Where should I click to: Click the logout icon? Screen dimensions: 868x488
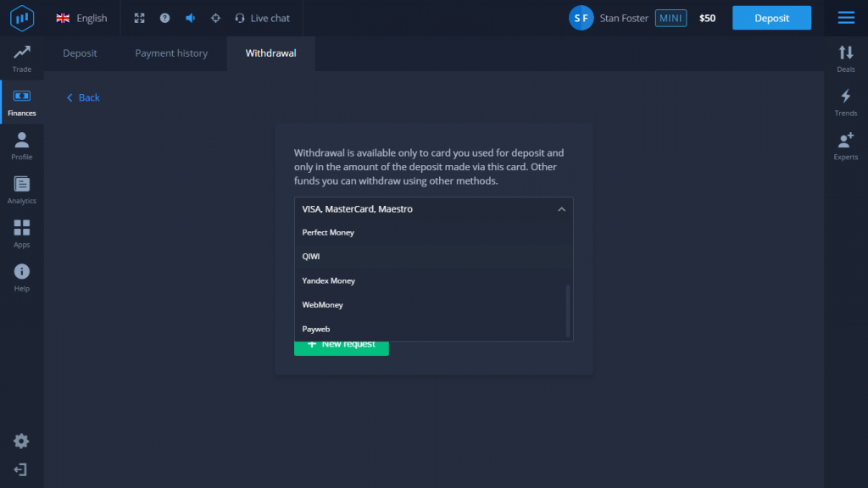click(20, 469)
